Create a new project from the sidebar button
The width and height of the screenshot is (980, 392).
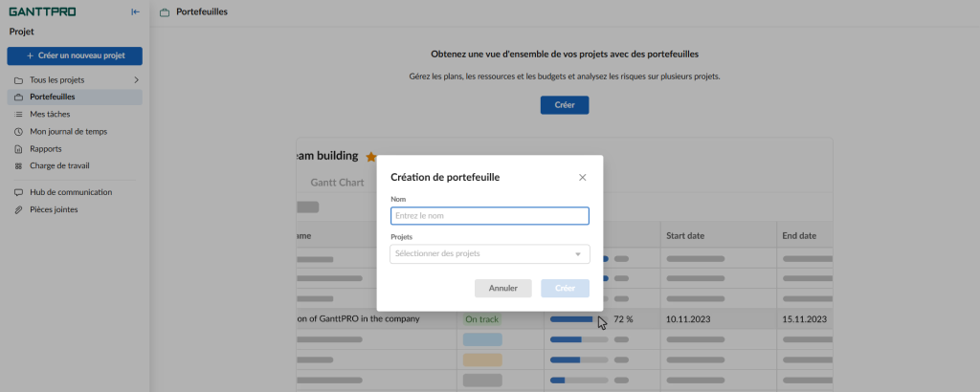coord(75,55)
